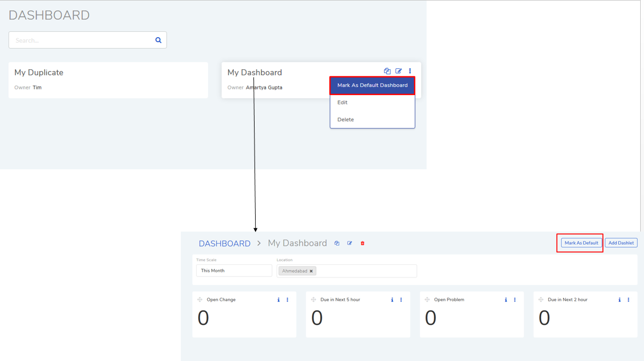
Task: Click the Mark As Default button
Action: click(x=581, y=242)
